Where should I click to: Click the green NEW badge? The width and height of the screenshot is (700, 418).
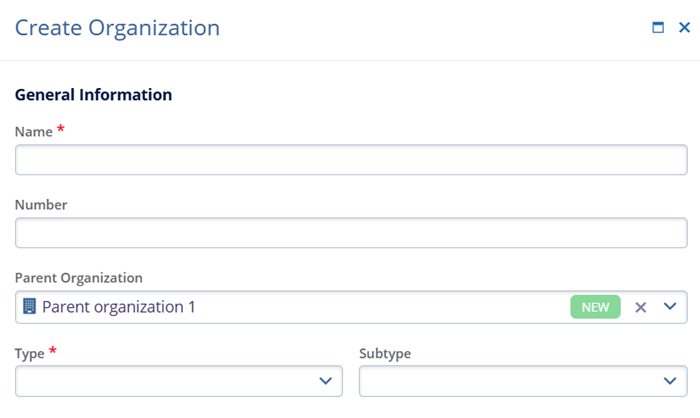click(x=595, y=307)
